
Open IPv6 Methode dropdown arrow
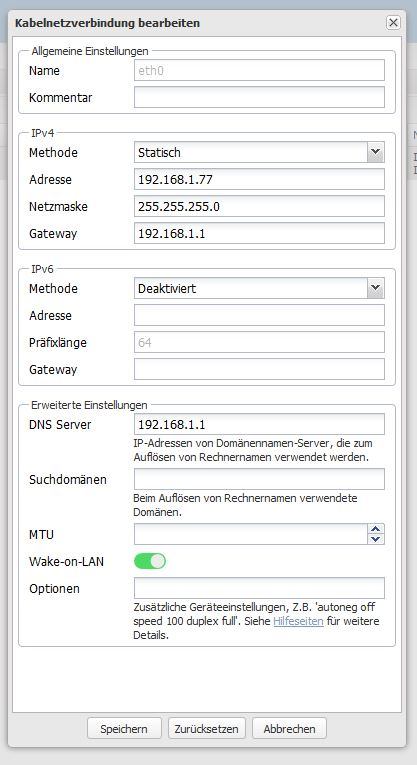tap(375, 288)
